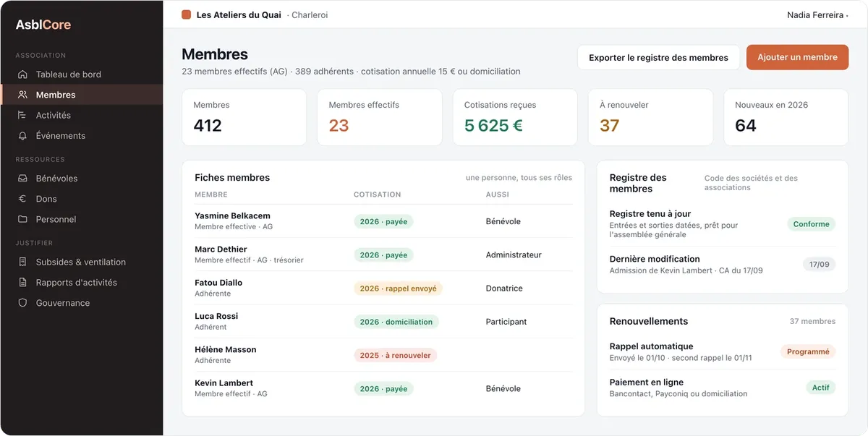Click Rappel automatique row title
Image resolution: width=868 pixels, height=436 pixels.
click(x=651, y=346)
